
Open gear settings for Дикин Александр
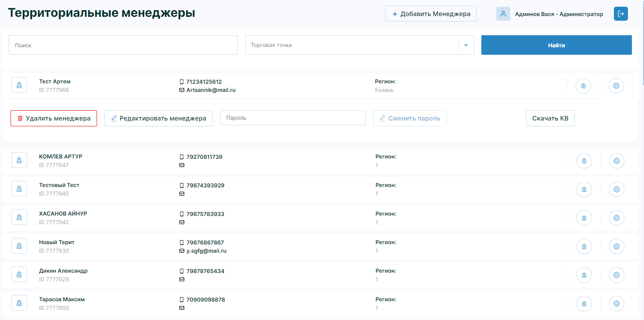[x=616, y=275]
